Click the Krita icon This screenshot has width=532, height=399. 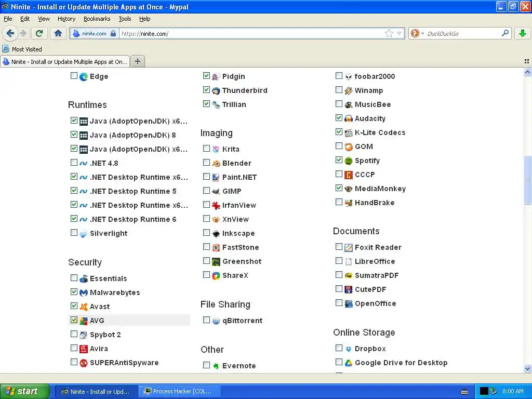tap(216, 149)
